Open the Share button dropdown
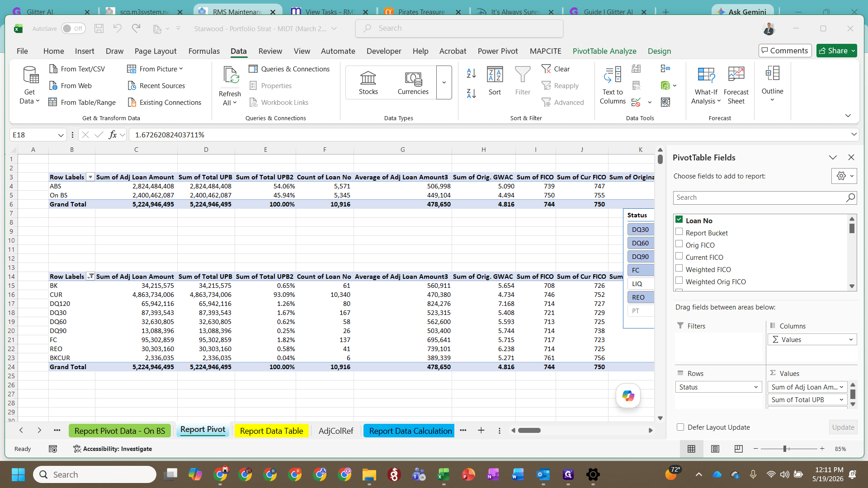This screenshot has width=868, height=488. pyautogui.click(x=853, y=51)
